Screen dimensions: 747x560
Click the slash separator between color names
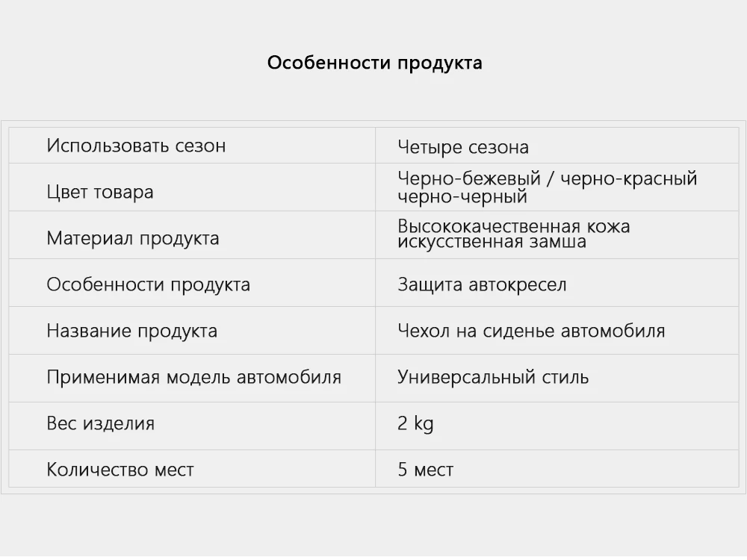[x=551, y=179]
